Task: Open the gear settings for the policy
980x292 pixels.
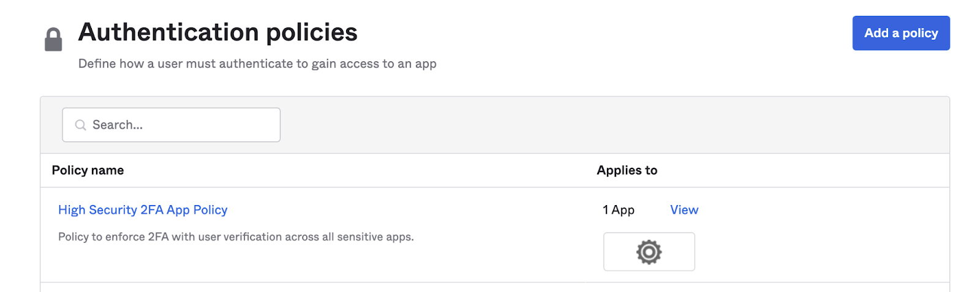Action: (649, 252)
